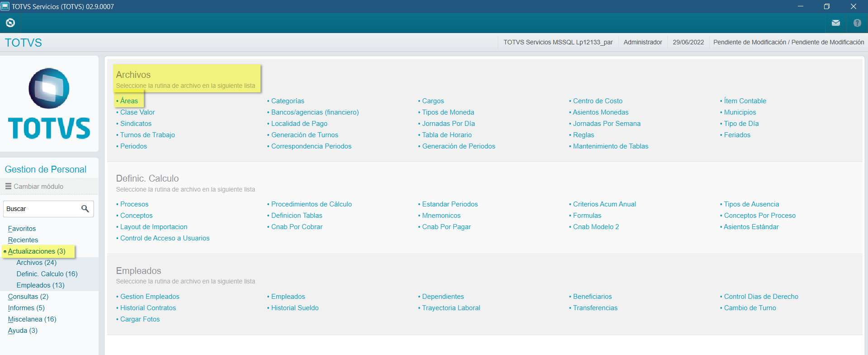Open the Formulas routine
The image size is (868, 355).
click(587, 216)
